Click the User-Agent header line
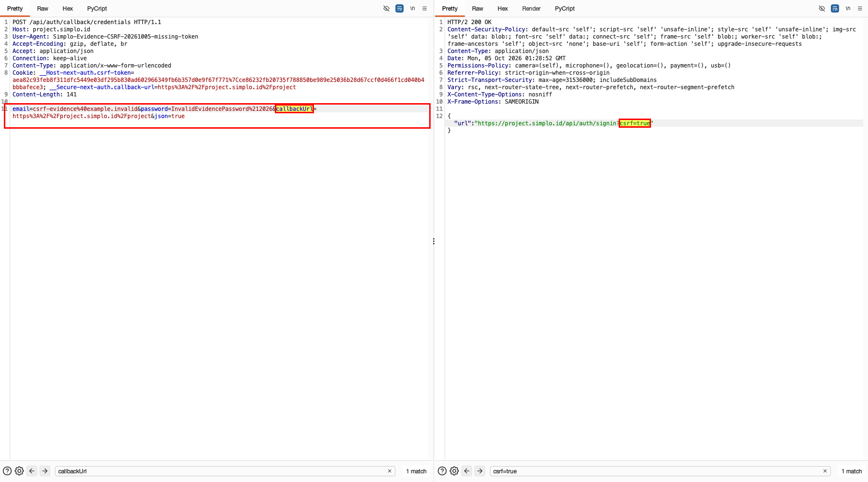 point(105,37)
